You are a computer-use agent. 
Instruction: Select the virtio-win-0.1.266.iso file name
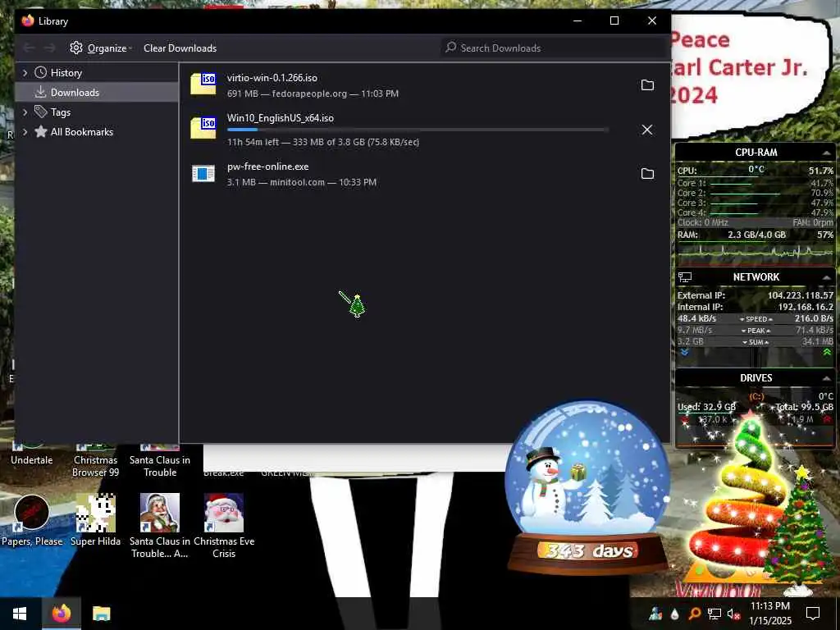point(272,78)
